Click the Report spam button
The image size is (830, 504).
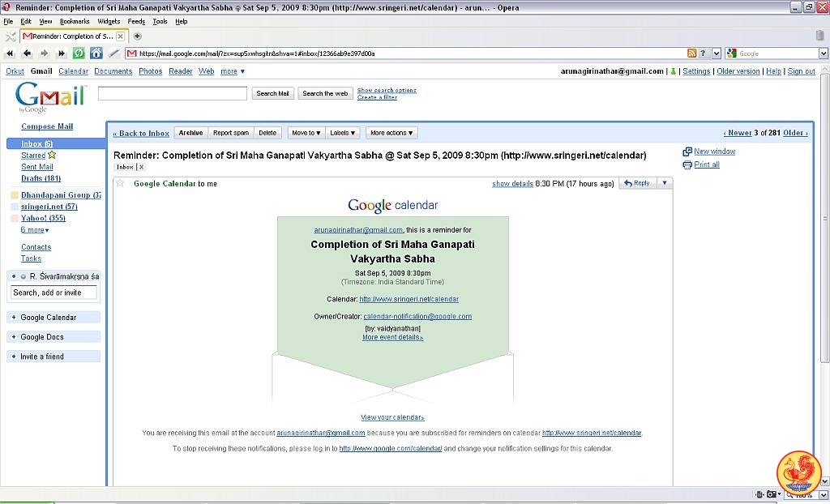[x=231, y=133]
